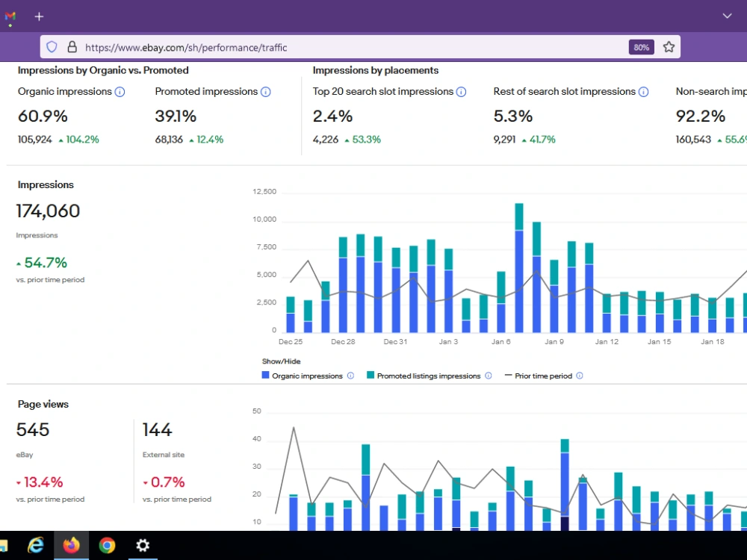The height and width of the screenshot is (560, 747).
Task: Open Organic impressions info icon in summary
Action: (x=120, y=92)
